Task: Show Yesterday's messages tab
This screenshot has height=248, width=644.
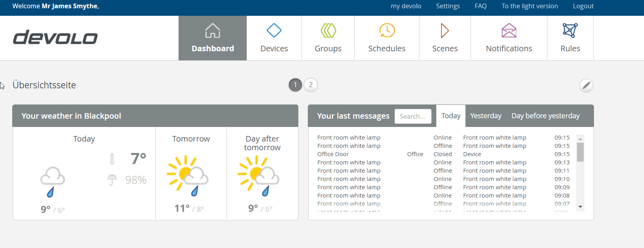Action: tap(486, 116)
